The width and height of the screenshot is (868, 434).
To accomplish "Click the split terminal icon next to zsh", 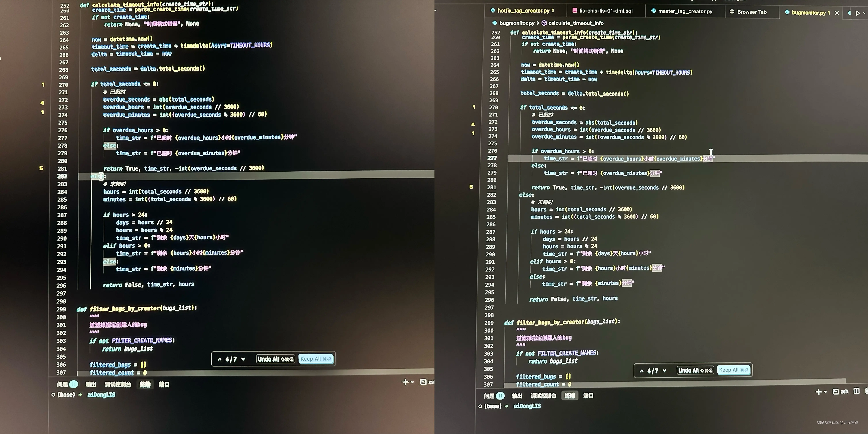I will click(856, 391).
